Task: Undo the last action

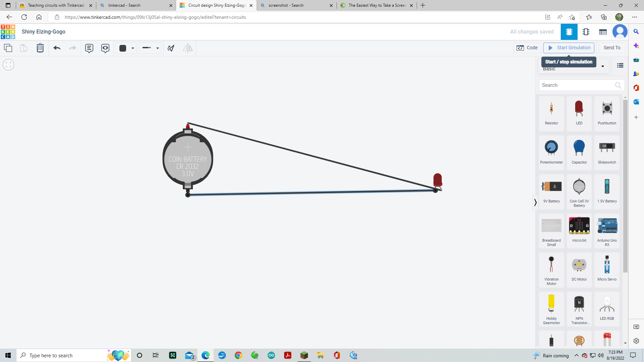Action: coord(57,48)
